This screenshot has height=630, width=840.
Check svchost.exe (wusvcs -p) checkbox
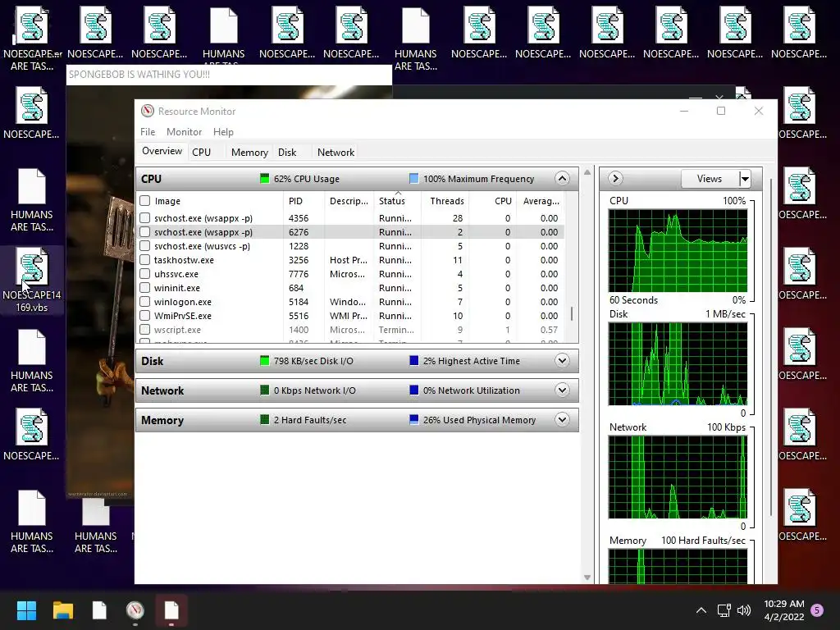click(x=144, y=246)
